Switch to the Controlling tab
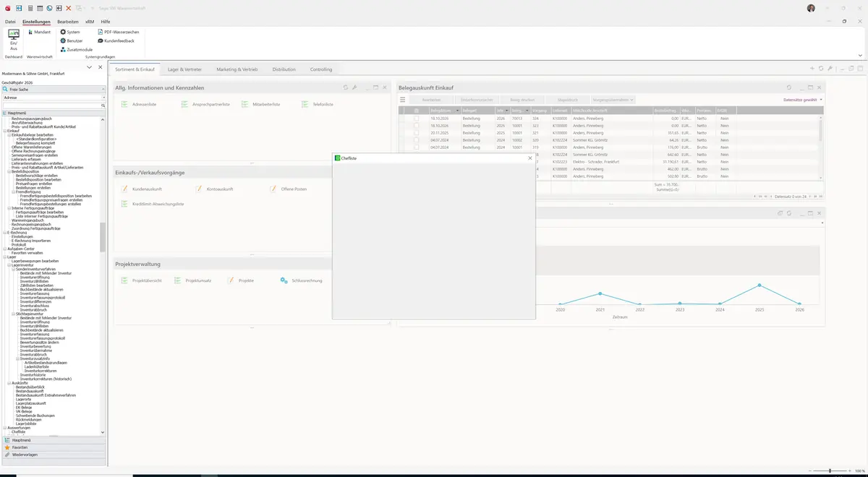The width and height of the screenshot is (868, 477). click(x=321, y=69)
